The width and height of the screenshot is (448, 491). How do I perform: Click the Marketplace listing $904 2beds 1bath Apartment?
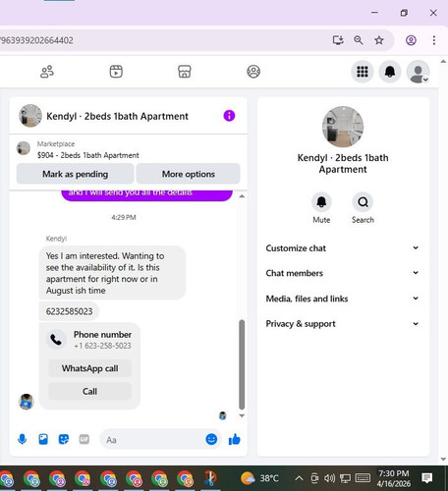pyautogui.click(x=87, y=155)
